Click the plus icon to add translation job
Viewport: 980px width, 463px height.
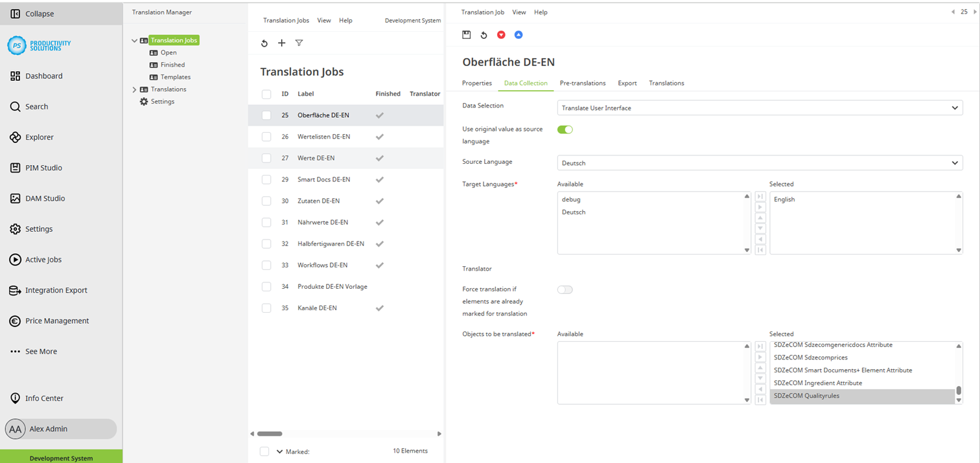click(281, 43)
